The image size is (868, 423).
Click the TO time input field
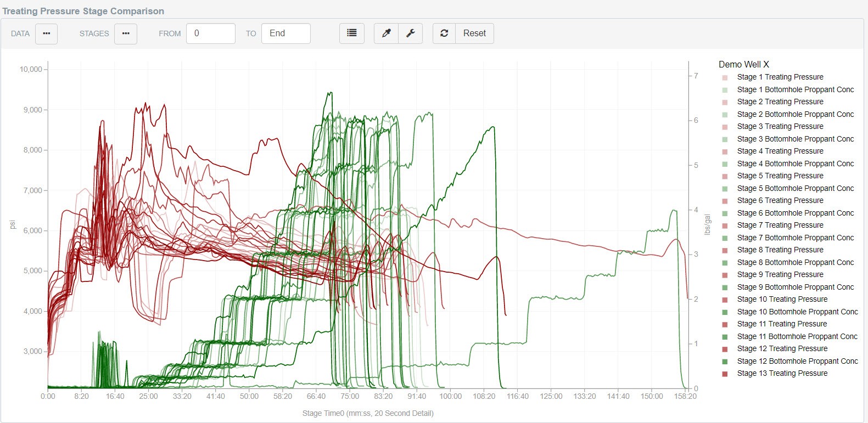pyautogui.click(x=286, y=33)
